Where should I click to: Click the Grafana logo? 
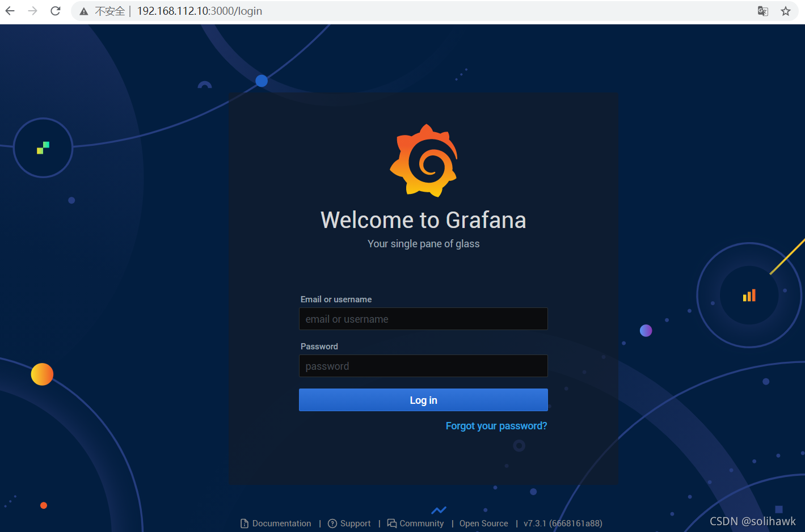click(x=424, y=161)
